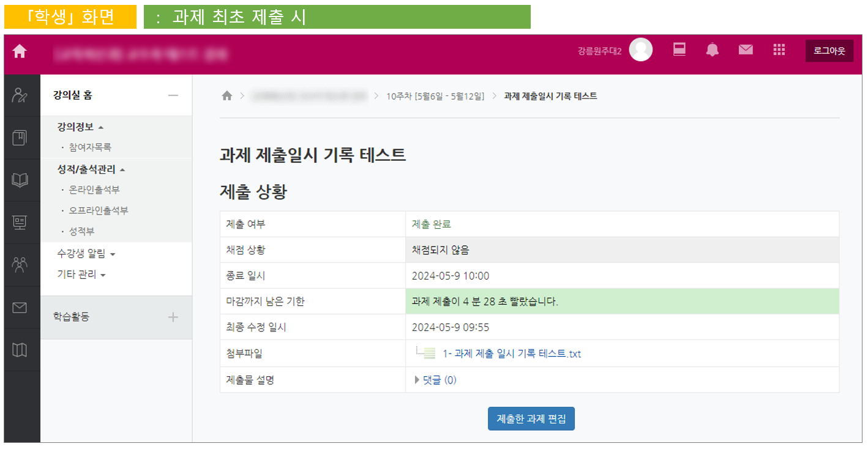Click the 로그아웃 button
The width and height of the screenshot is (868, 449).
point(829,51)
